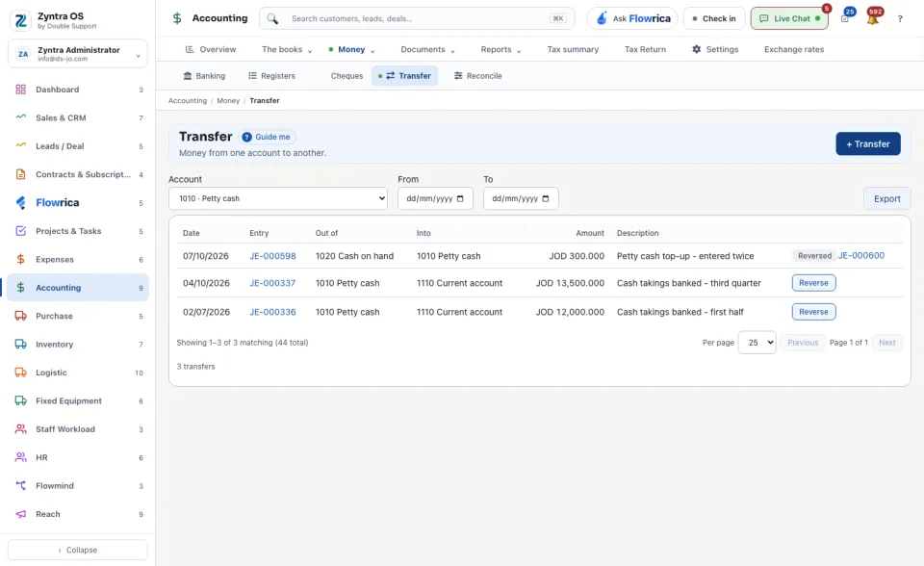Open Leads / Deal sidebar icon
Image resolution: width=924 pixels, height=566 pixels.
point(20,146)
